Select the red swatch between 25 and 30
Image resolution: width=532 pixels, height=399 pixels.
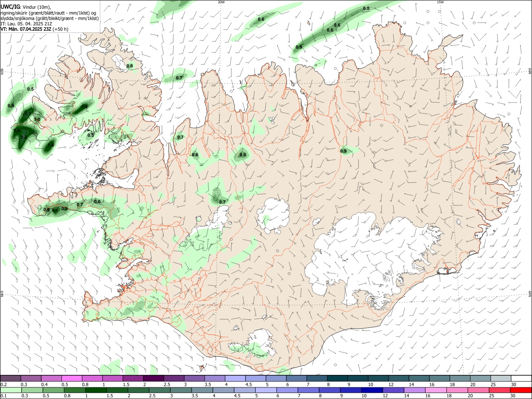pyautogui.click(x=499, y=390)
